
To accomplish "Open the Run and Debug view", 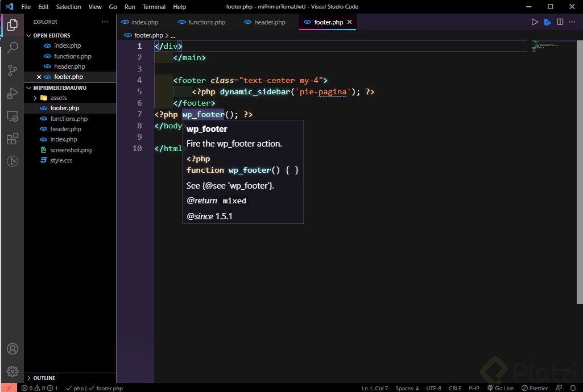I will 12,93.
